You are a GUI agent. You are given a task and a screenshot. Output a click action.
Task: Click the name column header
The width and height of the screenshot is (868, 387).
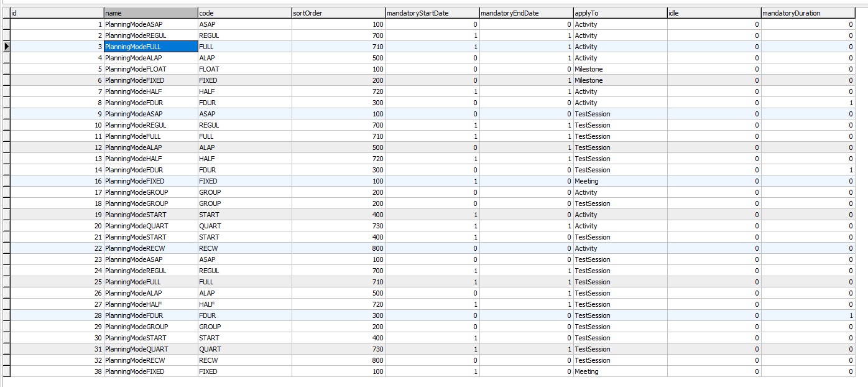pos(150,12)
